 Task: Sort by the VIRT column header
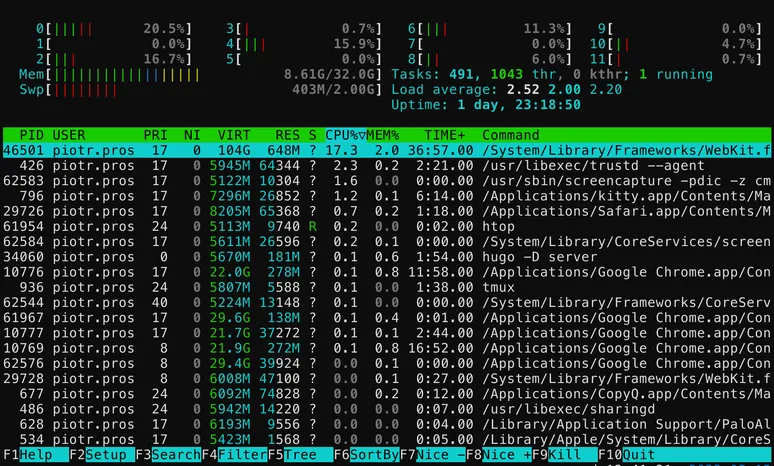[233, 135]
